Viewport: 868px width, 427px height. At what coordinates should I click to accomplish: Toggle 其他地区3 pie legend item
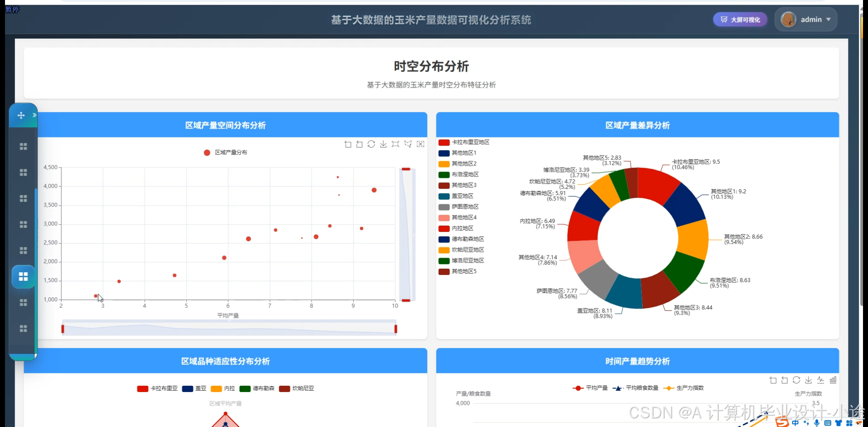click(x=457, y=185)
